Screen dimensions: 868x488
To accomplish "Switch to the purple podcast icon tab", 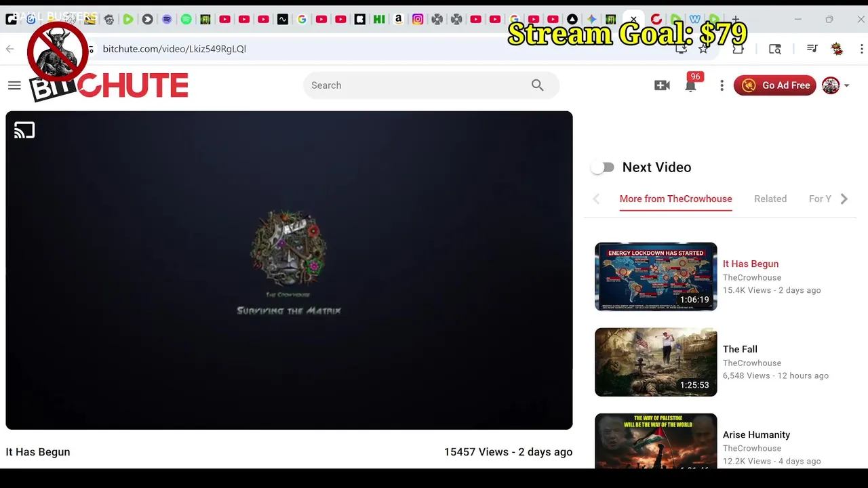I will click(167, 20).
